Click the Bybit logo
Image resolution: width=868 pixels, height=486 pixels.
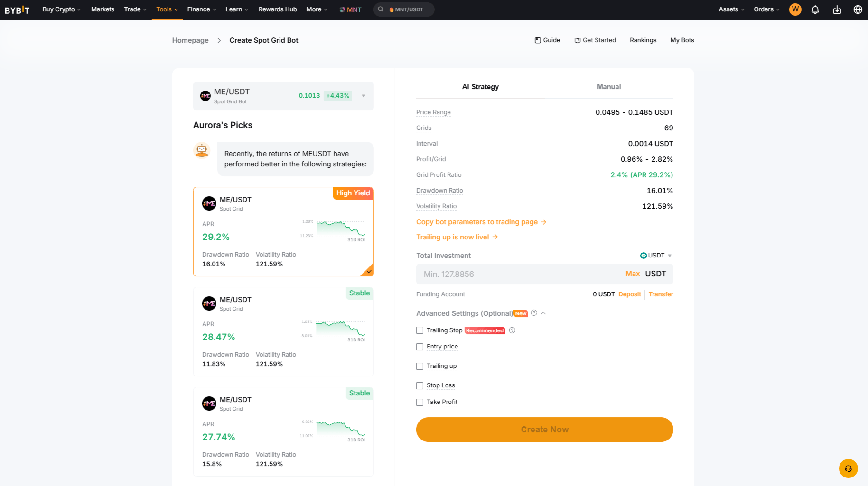point(17,9)
